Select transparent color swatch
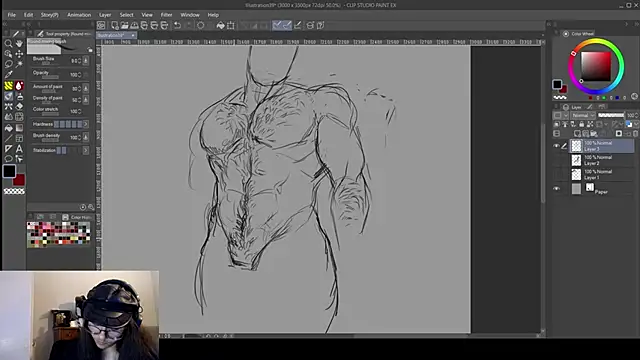Screen dimensions: 640x360 [14, 191]
